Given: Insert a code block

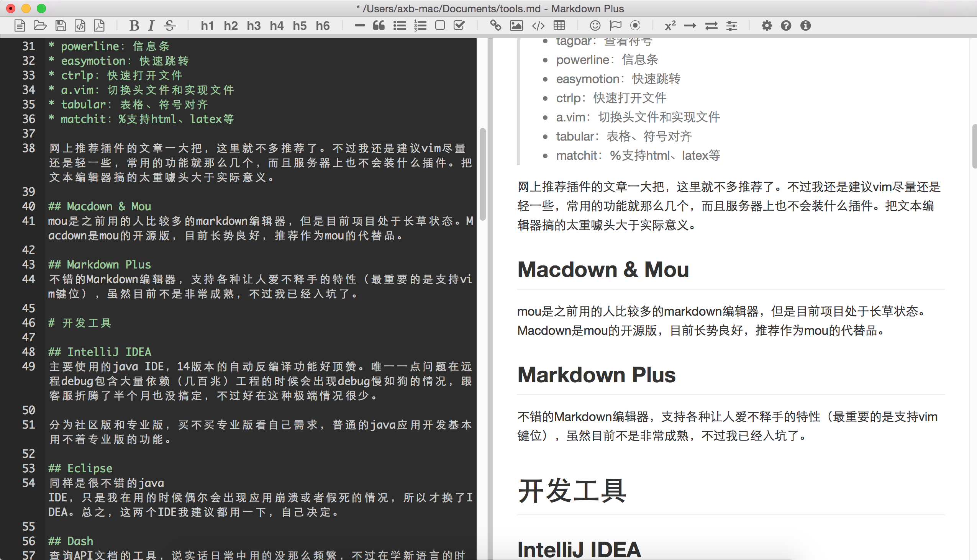Looking at the screenshot, I should (x=538, y=26).
